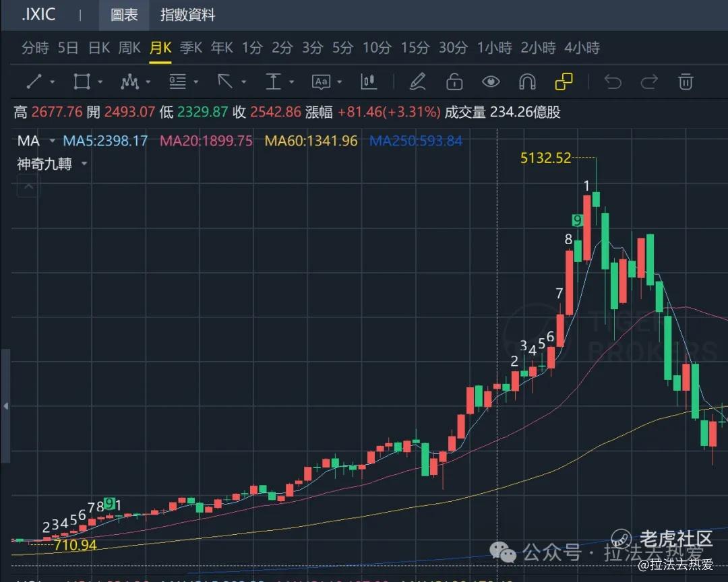
Task: Select the arrow annotation tool
Action: pos(225,82)
